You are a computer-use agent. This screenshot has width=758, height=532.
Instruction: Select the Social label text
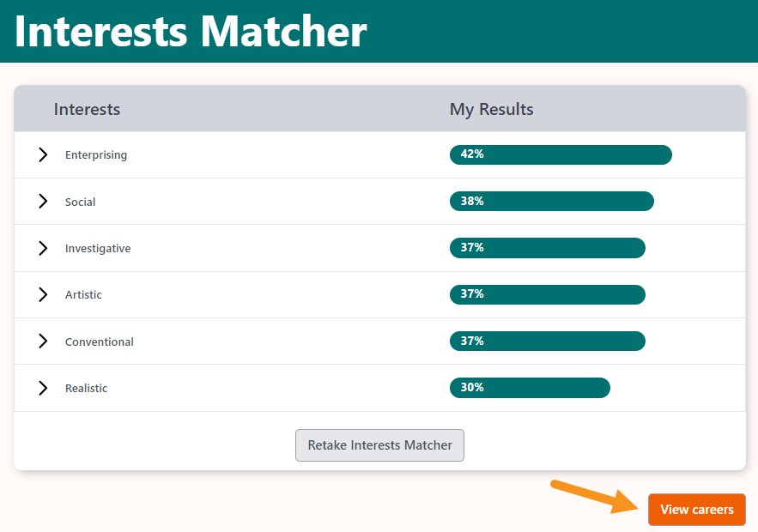[x=81, y=202]
